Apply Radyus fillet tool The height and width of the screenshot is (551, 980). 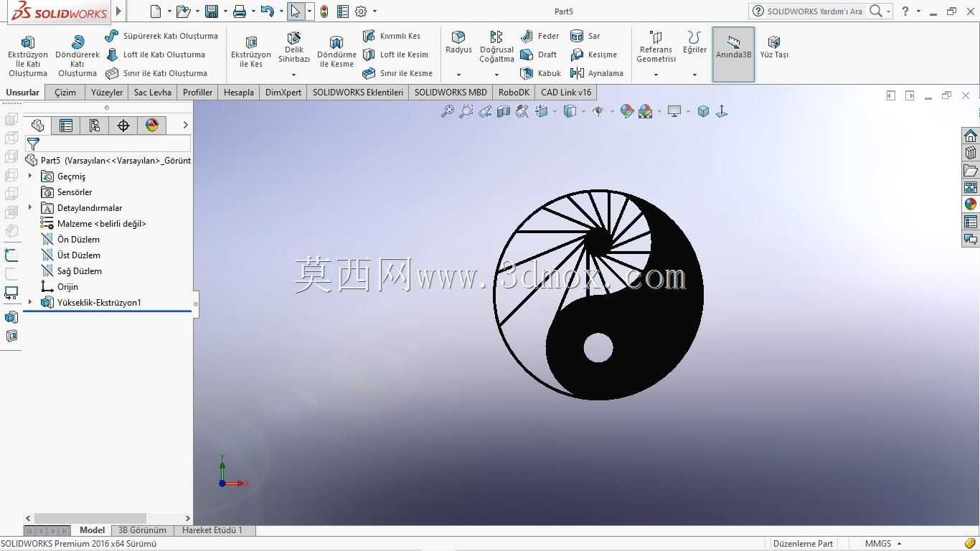[x=458, y=42]
